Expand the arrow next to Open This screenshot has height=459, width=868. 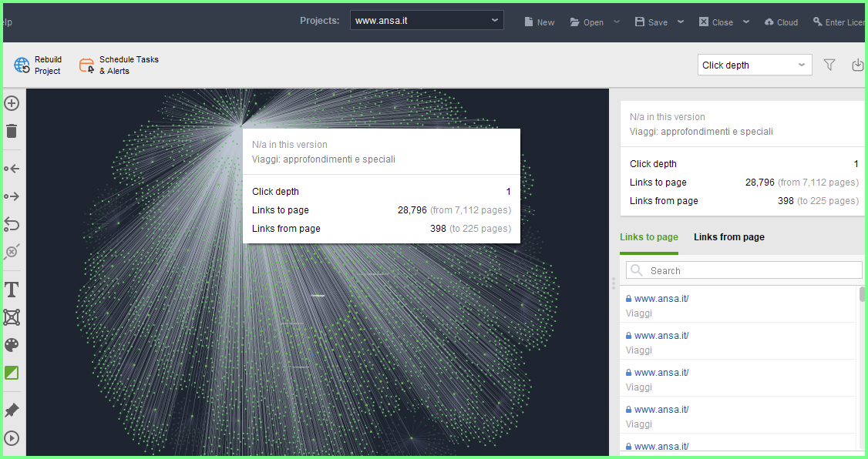(x=617, y=22)
